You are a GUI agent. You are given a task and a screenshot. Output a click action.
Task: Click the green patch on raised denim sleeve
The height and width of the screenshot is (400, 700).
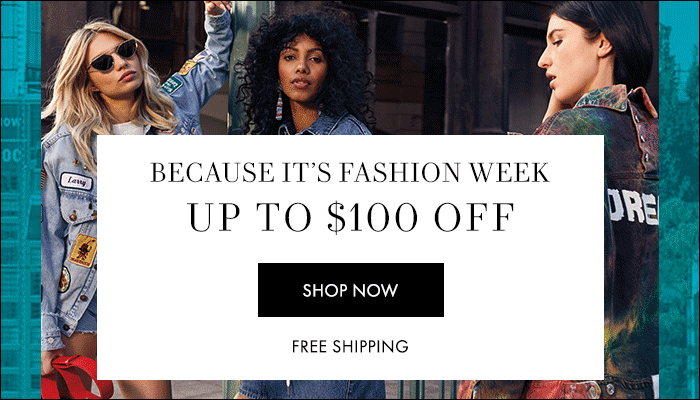point(172,84)
